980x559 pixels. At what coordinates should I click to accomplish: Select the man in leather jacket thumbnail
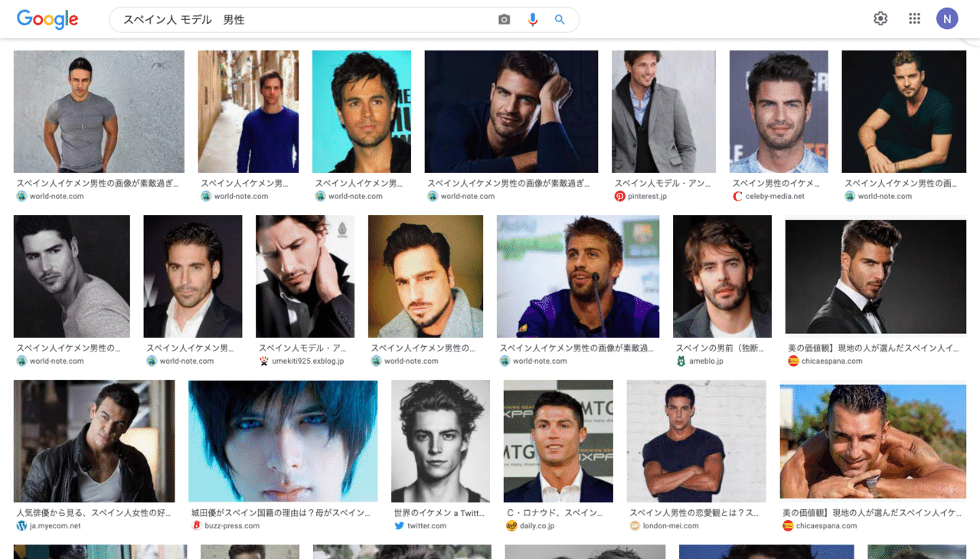click(94, 441)
